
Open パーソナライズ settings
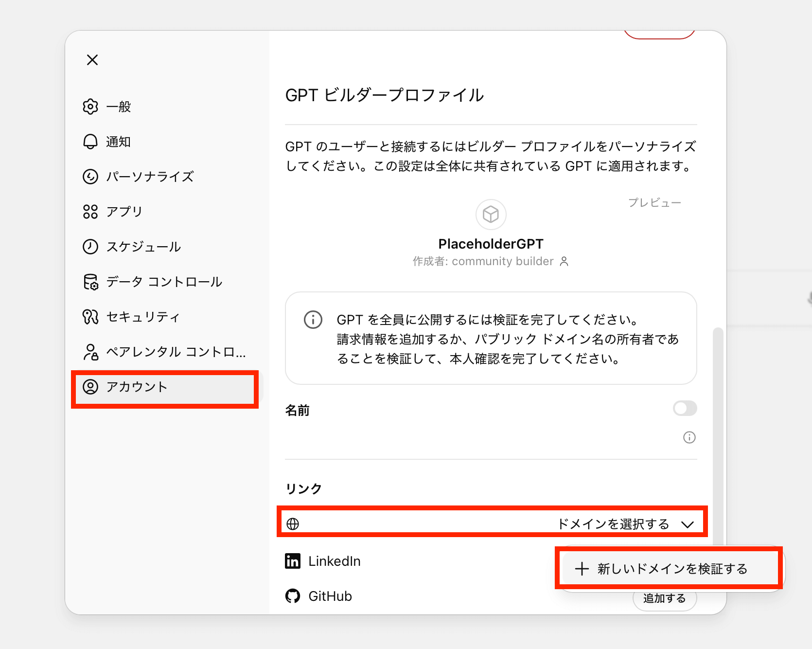[x=150, y=177]
